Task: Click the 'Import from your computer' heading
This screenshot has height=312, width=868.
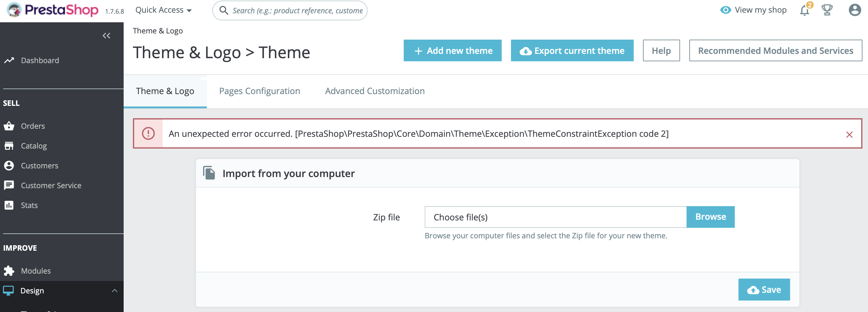Action: coord(288,173)
